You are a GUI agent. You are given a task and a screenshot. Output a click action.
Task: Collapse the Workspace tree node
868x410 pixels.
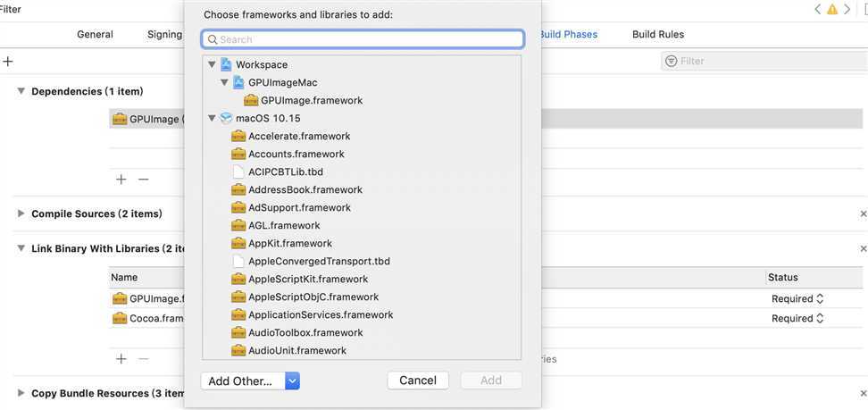[x=212, y=64]
